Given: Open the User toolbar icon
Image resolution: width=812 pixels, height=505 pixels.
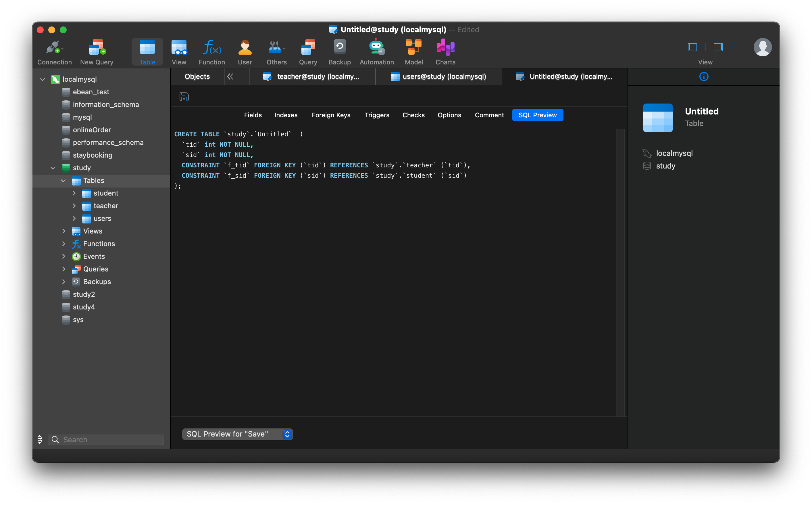Looking at the screenshot, I should [245, 52].
